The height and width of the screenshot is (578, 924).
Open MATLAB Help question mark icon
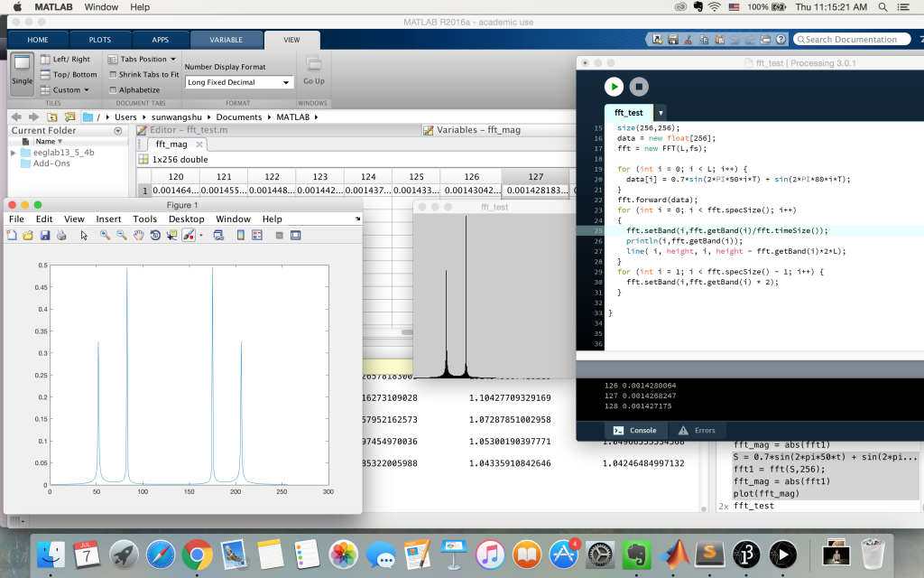pyautogui.click(x=781, y=40)
